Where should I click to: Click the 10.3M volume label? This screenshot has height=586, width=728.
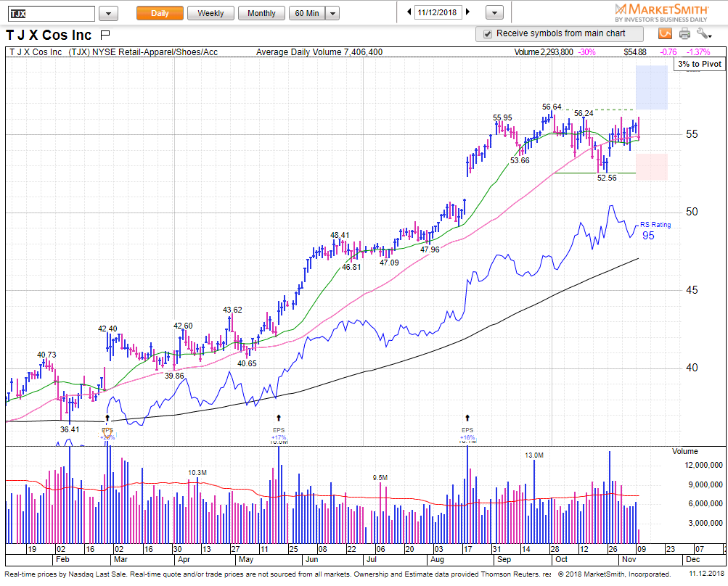pos(197,472)
